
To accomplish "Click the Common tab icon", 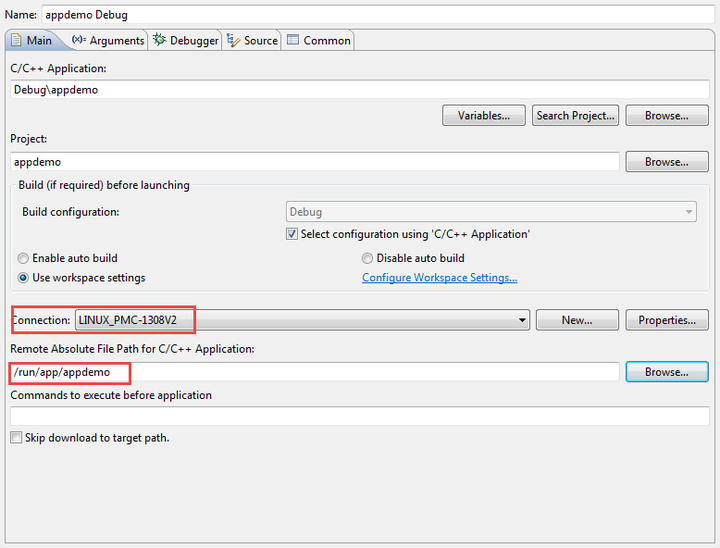I will point(293,40).
